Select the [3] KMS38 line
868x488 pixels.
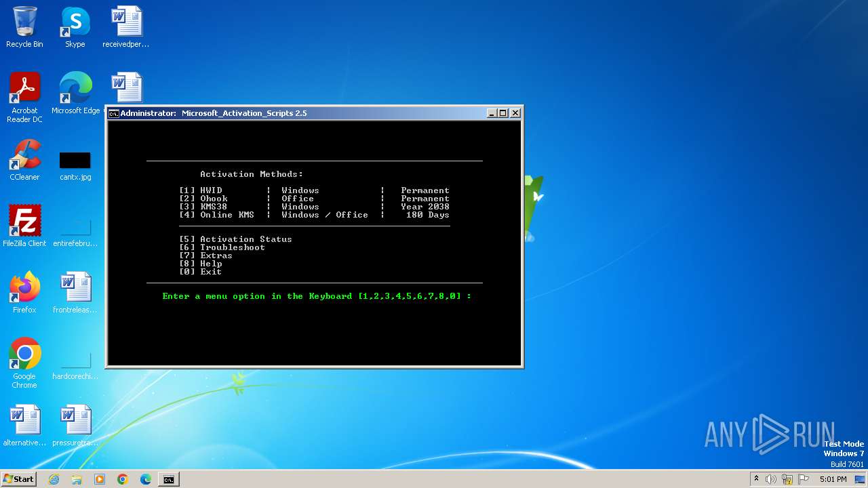click(x=315, y=207)
